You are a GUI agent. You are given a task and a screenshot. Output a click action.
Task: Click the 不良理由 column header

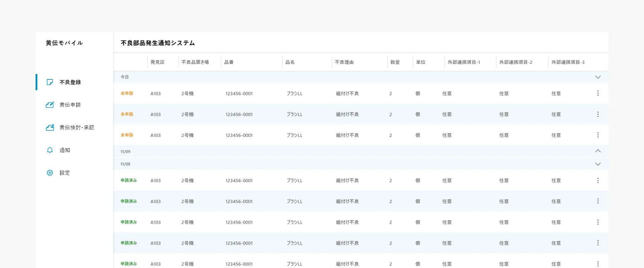(x=344, y=62)
